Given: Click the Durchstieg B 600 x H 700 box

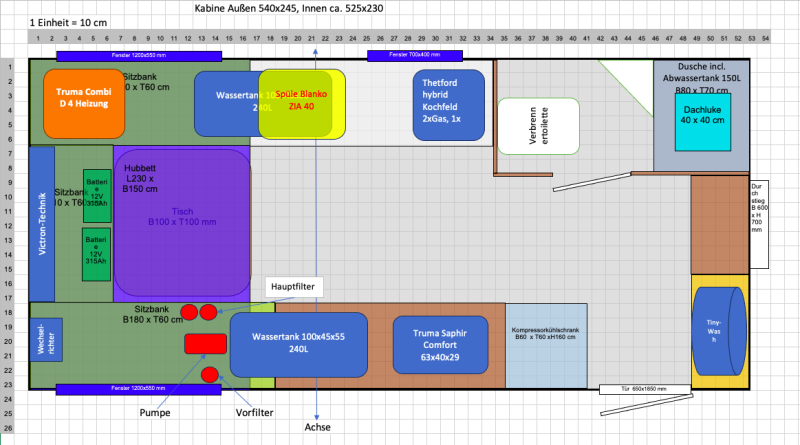Looking at the screenshot, I should tap(759, 224).
